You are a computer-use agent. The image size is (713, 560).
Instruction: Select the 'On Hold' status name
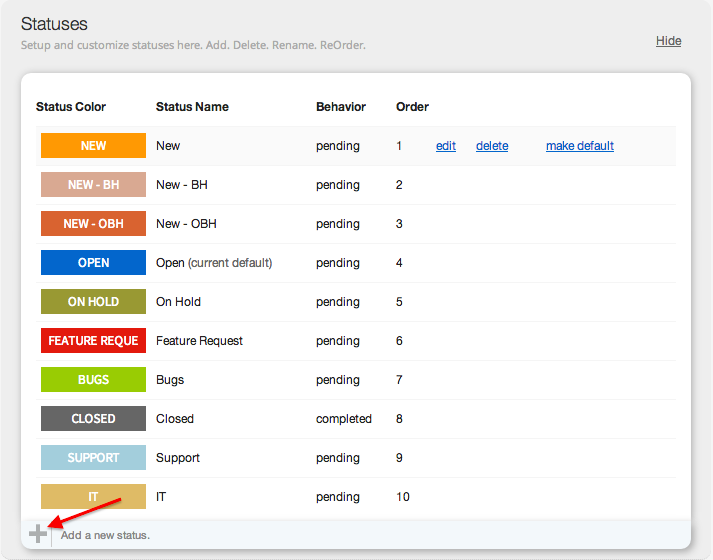tap(178, 302)
